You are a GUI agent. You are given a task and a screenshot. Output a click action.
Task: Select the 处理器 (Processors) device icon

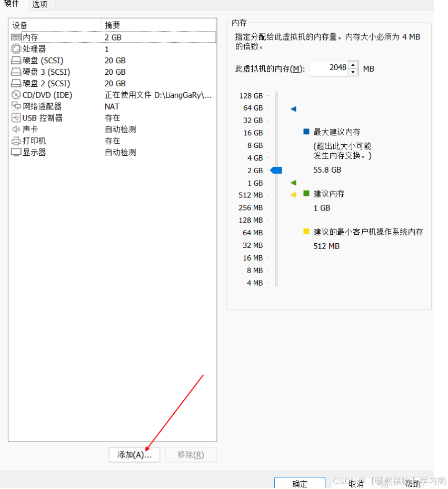pos(16,48)
